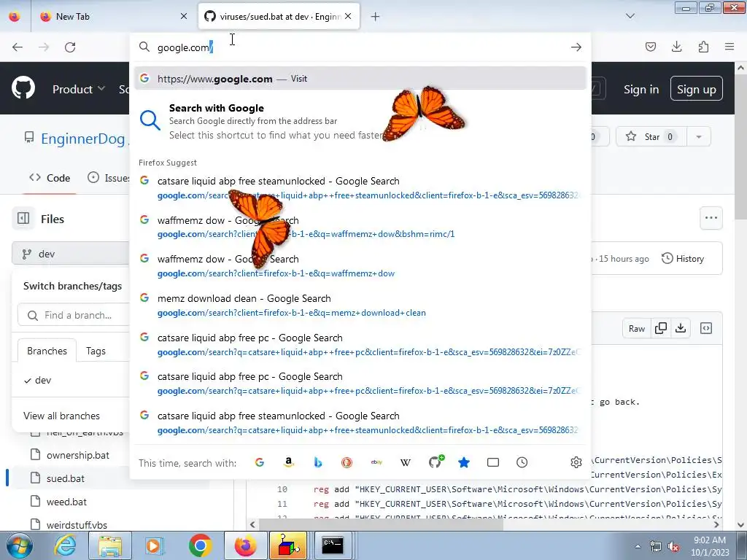
Task: Search bookmarks with the star icon
Action: (463, 462)
